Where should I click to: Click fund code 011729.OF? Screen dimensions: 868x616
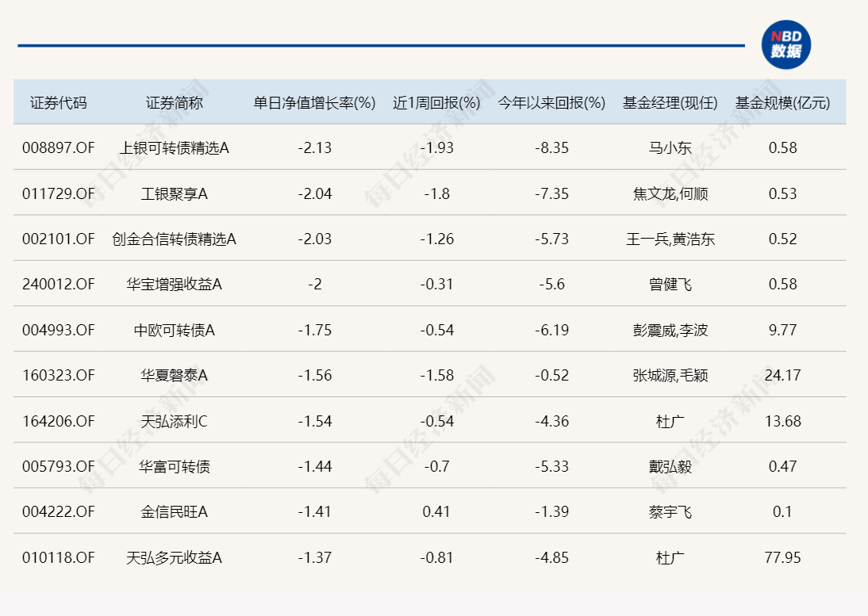click(x=58, y=193)
